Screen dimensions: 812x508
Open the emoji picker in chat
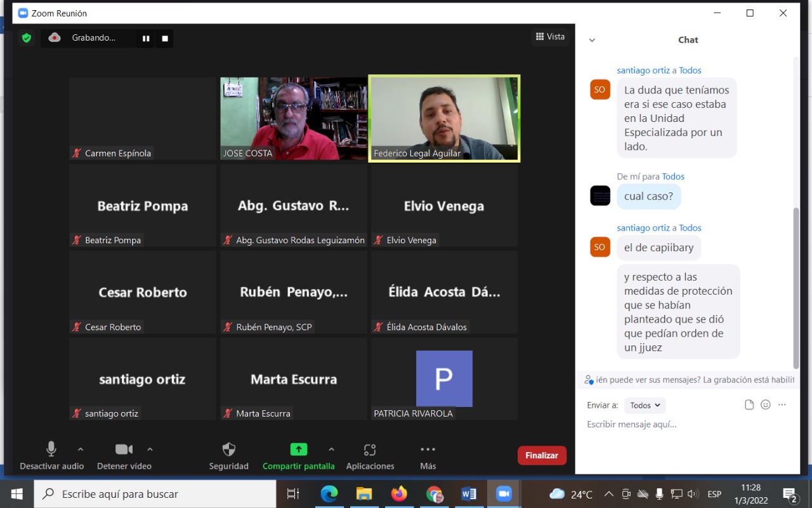pyautogui.click(x=766, y=405)
